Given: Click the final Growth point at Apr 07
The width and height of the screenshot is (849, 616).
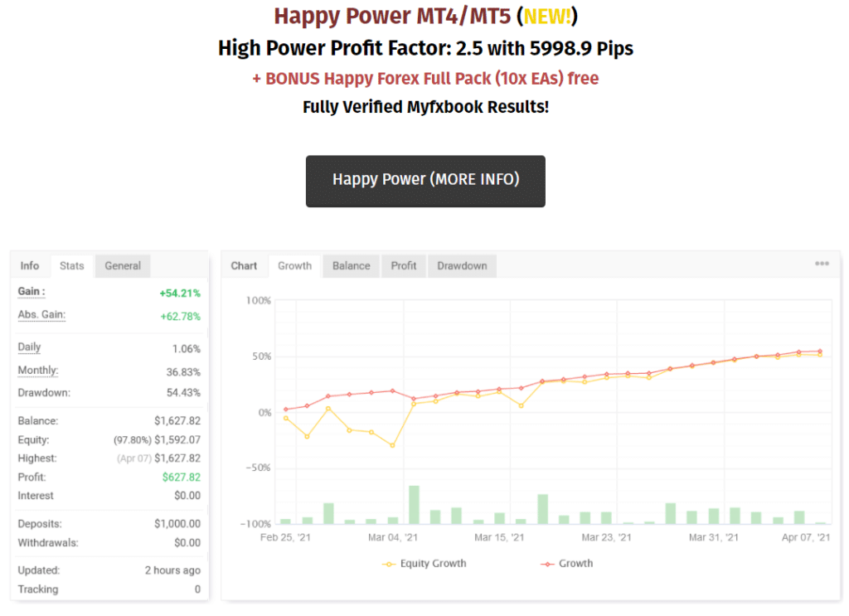Looking at the screenshot, I should (x=820, y=352).
